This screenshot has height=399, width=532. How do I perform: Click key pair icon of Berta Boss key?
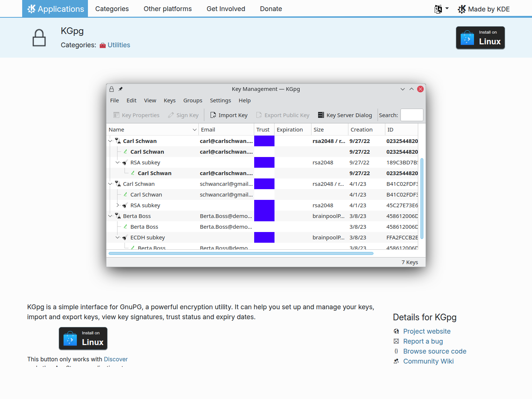[x=118, y=216]
